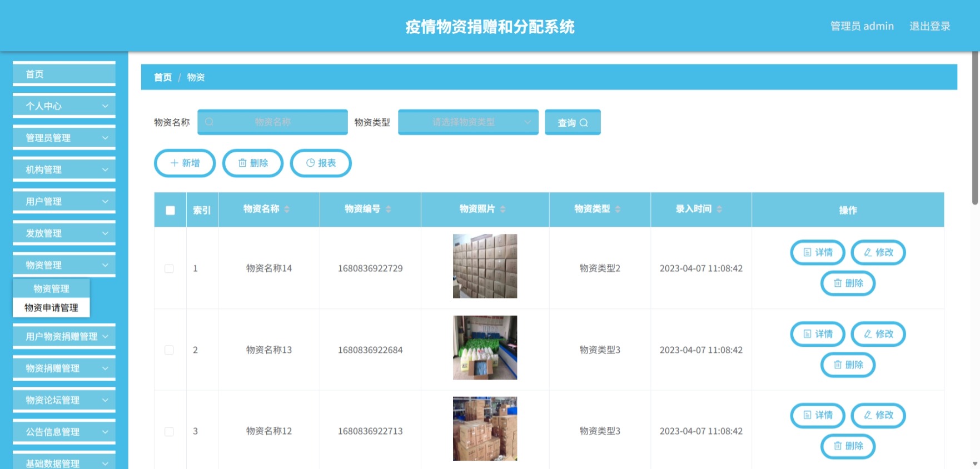Expand 用户管理 sidebar menu

[64, 201]
